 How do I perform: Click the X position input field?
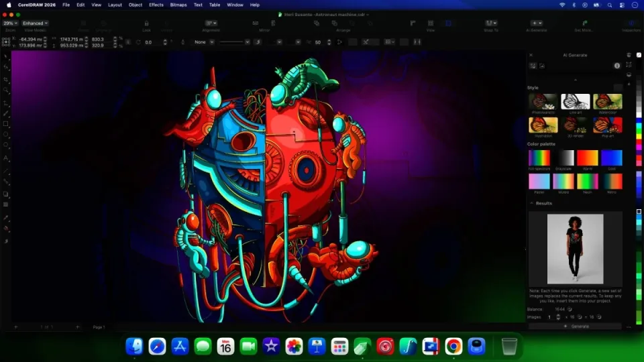(30, 39)
